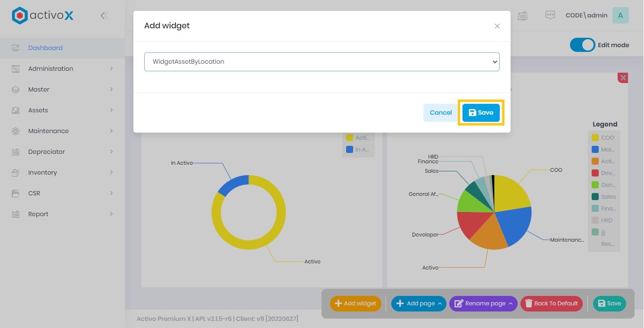The image size is (644, 328).
Task: Click the activoX logo
Action: [43, 16]
